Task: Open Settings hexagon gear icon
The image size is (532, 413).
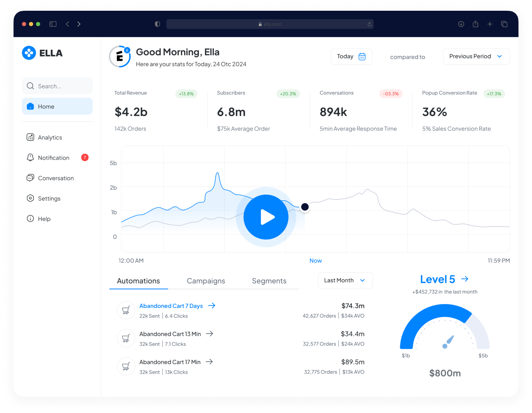Action: point(30,198)
